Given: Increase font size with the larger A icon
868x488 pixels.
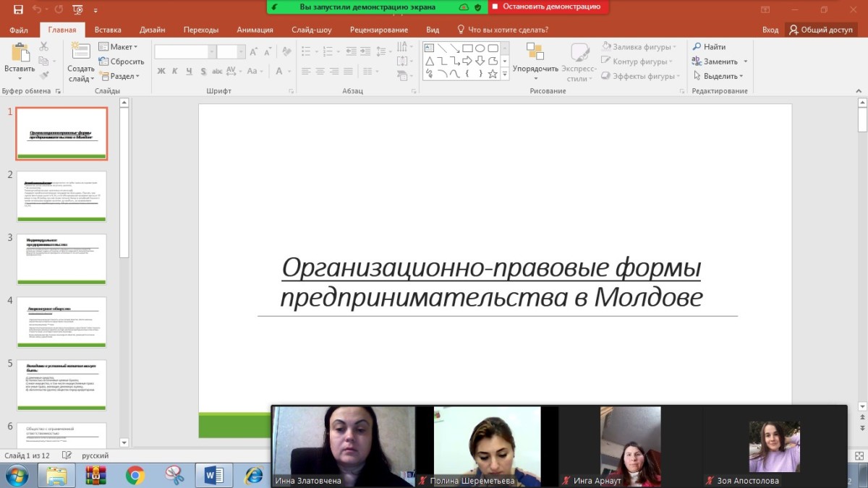Looking at the screenshot, I should click(254, 52).
